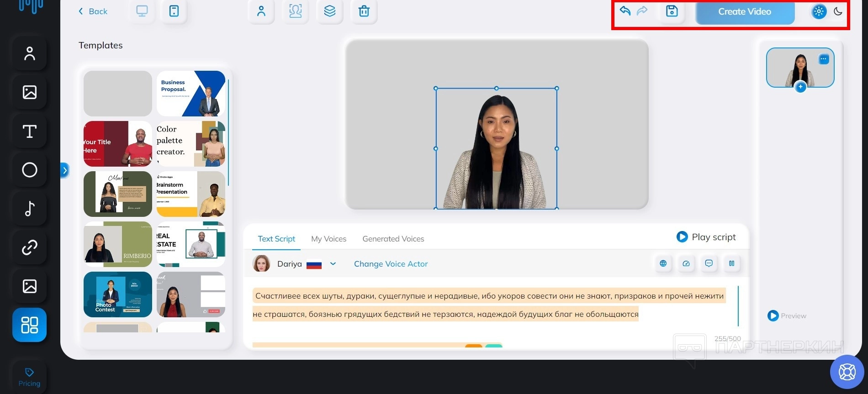Select desktop landscape orientation
The width and height of the screenshot is (868, 394).
click(142, 11)
